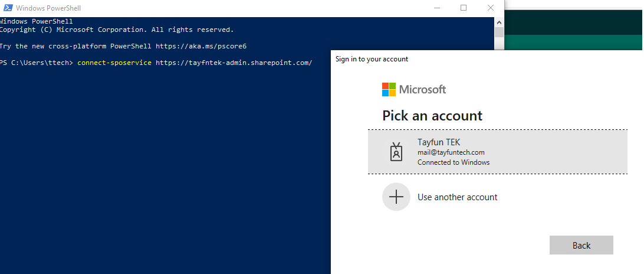Click the mail@tayfuntech.com email address
This screenshot has height=274, width=644.
[x=451, y=152]
